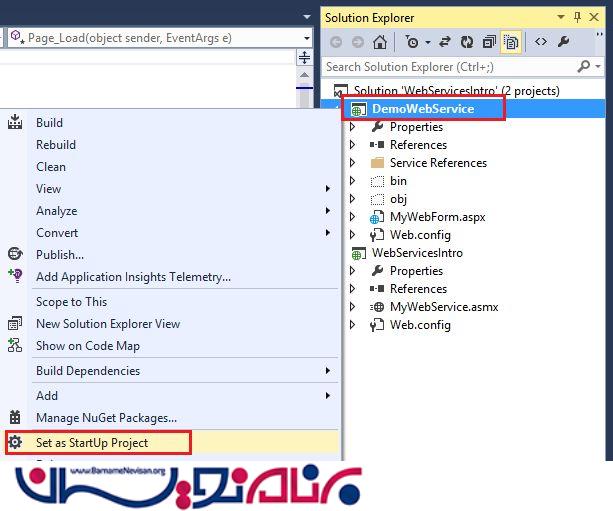Click the View Code icon in Solution Explorer
Screen dimensions: 613x511
click(540, 42)
